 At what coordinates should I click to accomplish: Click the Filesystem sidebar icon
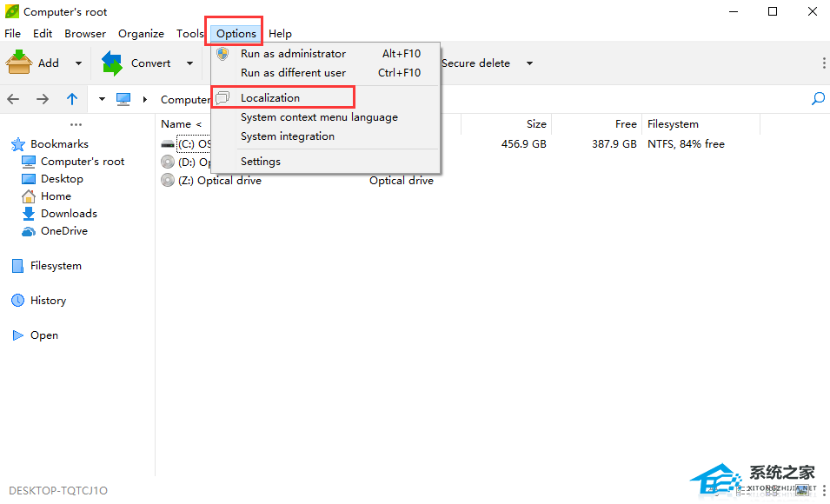point(17,266)
